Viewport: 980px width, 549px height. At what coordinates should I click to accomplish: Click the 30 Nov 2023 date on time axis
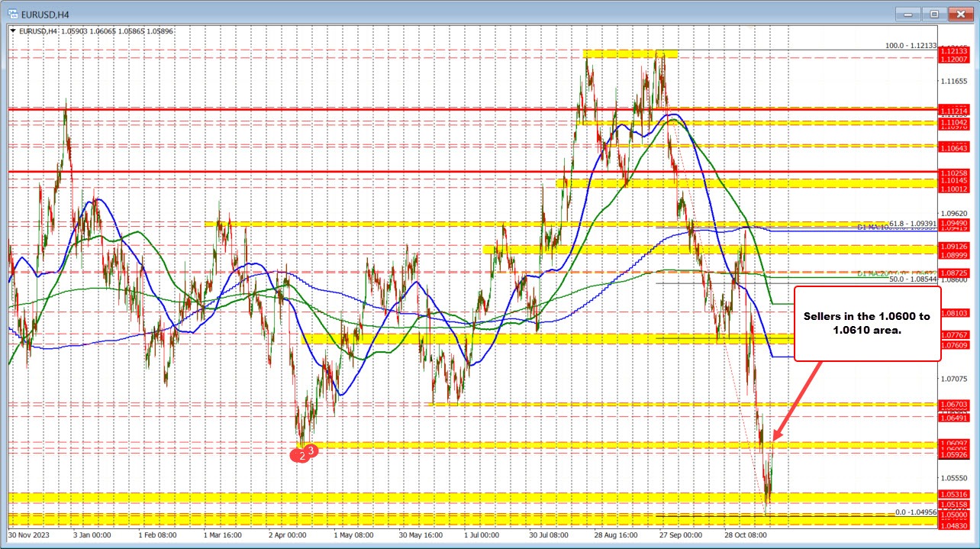[28, 535]
